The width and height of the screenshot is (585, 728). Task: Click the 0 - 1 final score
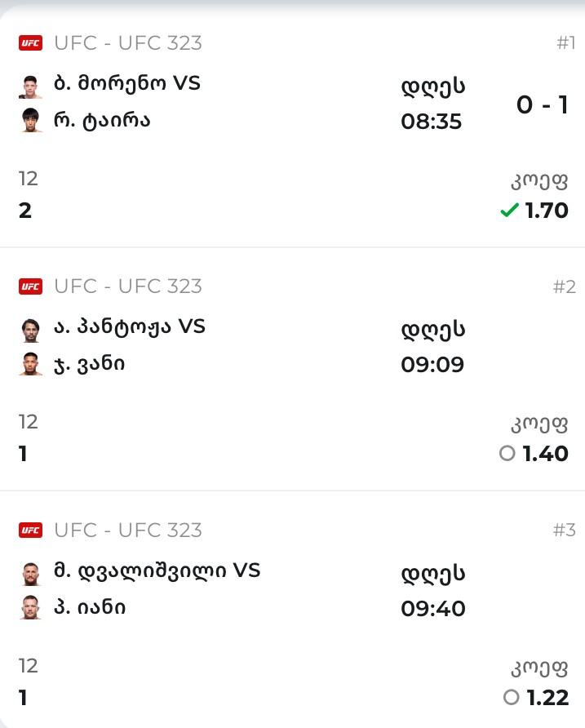[x=542, y=104]
